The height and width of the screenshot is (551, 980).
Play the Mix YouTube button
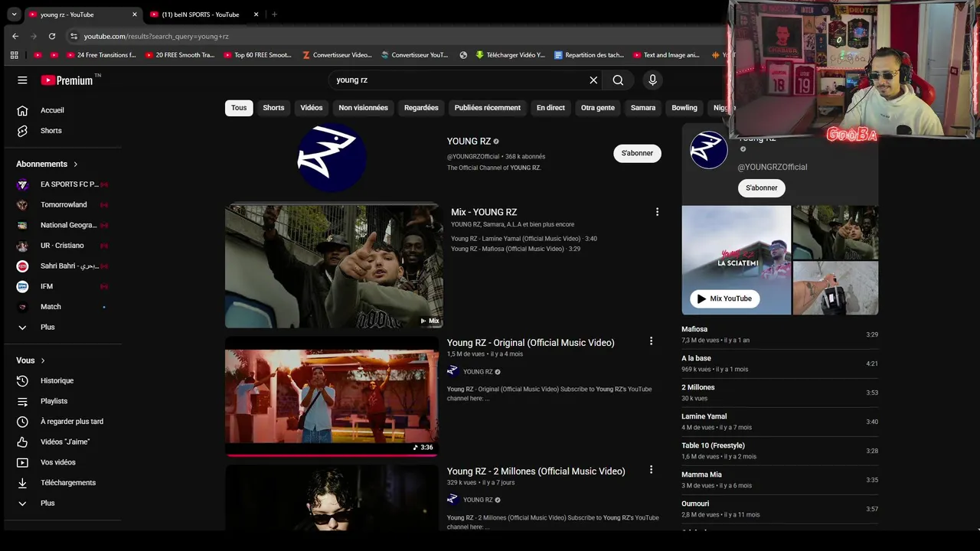click(x=724, y=298)
